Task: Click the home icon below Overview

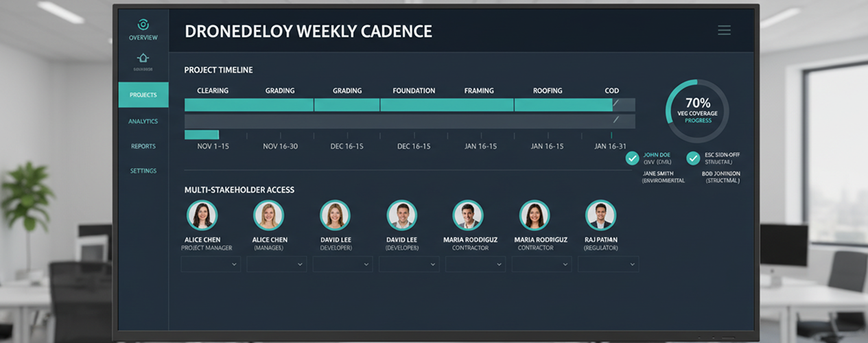Action: 143,58
